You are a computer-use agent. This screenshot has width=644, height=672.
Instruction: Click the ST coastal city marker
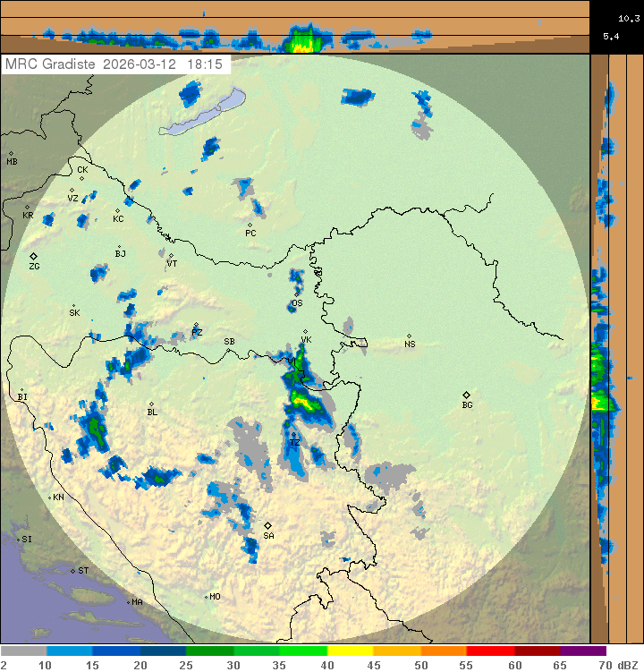point(73,570)
